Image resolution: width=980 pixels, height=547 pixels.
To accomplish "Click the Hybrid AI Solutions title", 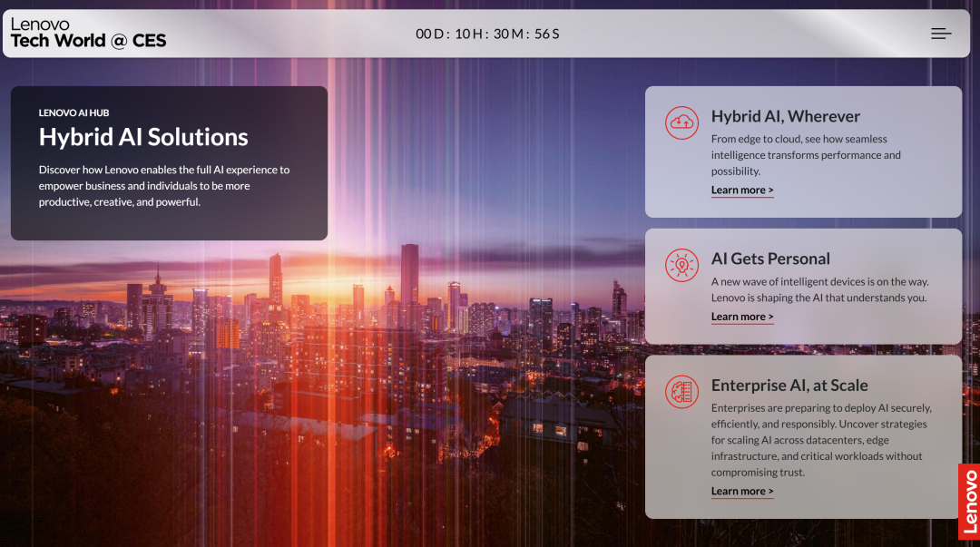I will (143, 138).
